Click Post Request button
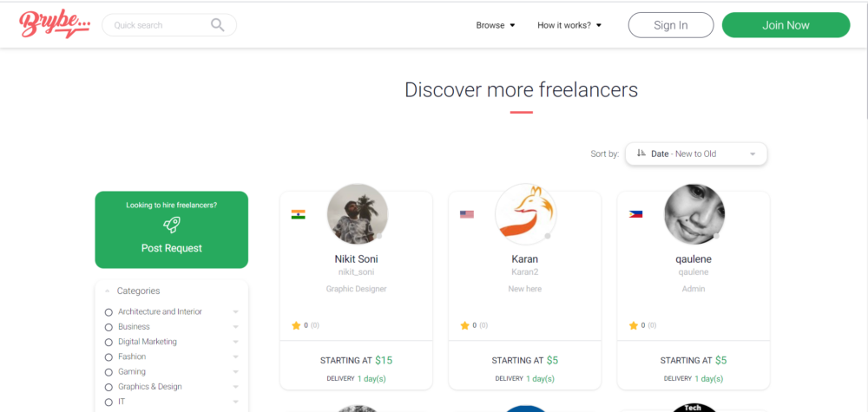The width and height of the screenshot is (868, 412). (172, 230)
